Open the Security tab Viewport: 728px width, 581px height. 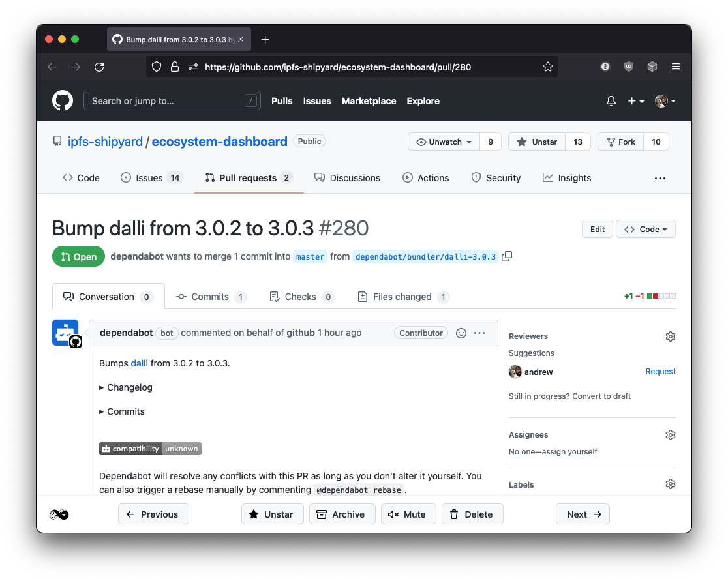pos(496,178)
